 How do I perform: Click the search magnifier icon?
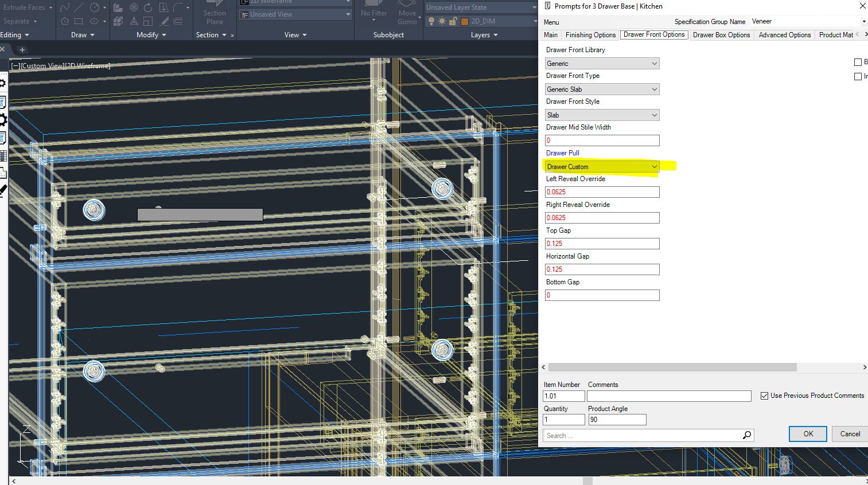(746, 436)
